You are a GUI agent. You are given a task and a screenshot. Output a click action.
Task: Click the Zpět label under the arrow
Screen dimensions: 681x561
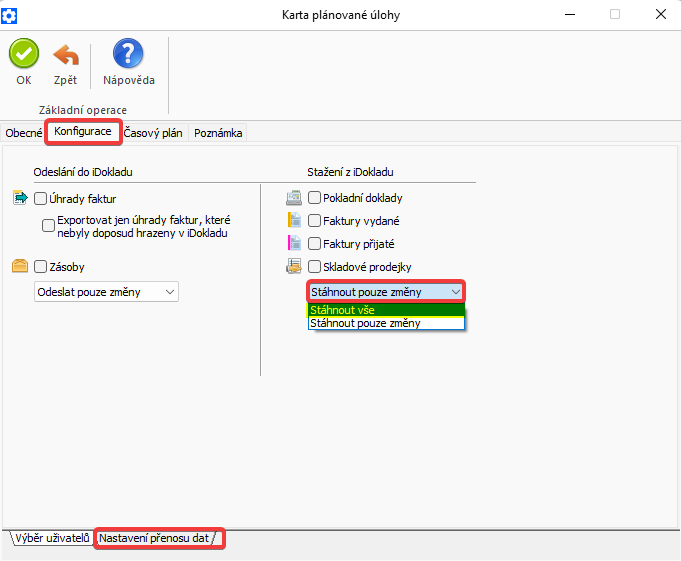[65, 80]
